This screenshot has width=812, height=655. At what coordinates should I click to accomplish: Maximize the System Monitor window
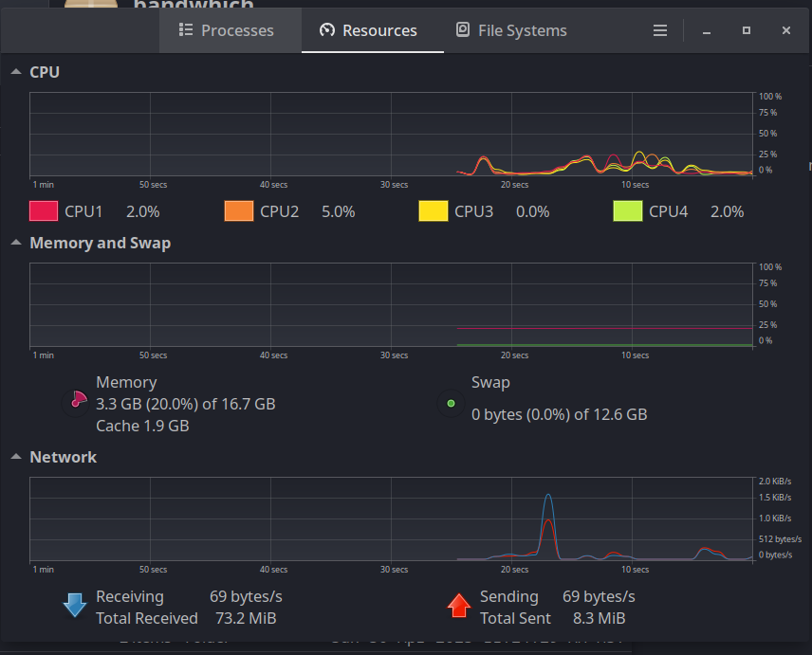(747, 30)
